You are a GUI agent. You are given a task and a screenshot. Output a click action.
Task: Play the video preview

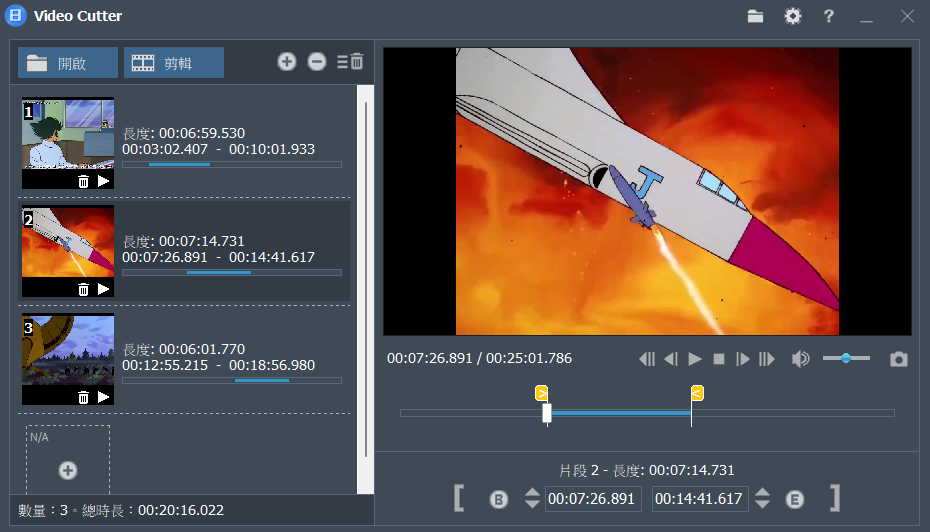point(695,359)
